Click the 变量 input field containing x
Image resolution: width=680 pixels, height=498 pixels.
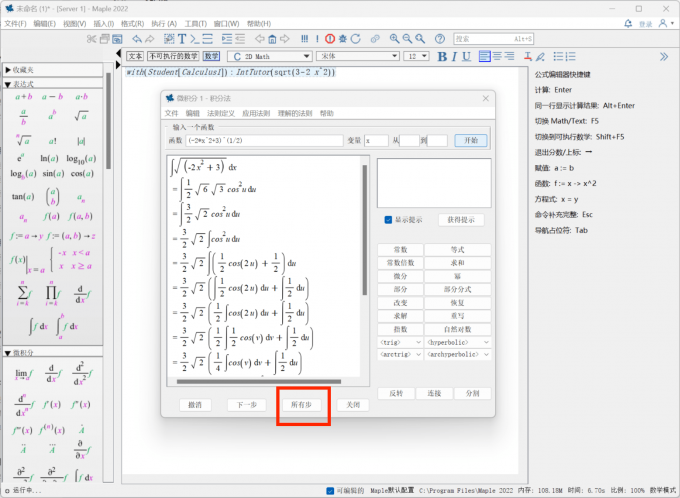coord(376,141)
